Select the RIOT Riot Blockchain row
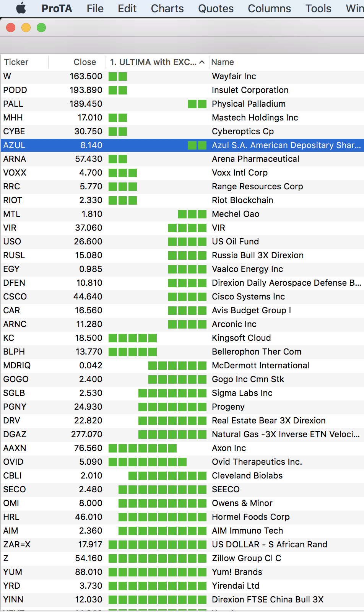 [x=182, y=200]
